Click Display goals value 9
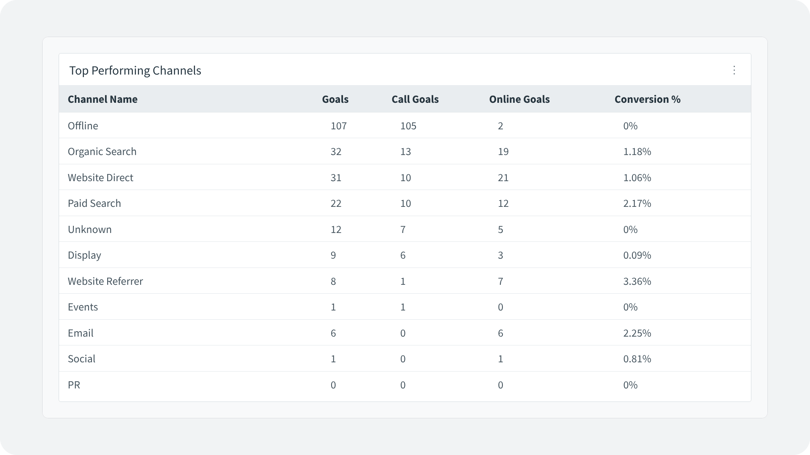The width and height of the screenshot is (810, 455). pos(333,255)
